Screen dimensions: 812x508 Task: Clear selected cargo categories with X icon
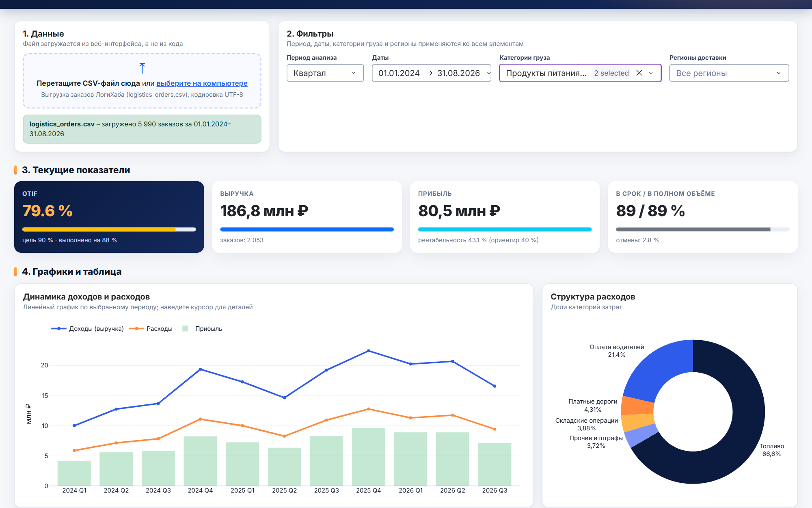click(639, 73)
